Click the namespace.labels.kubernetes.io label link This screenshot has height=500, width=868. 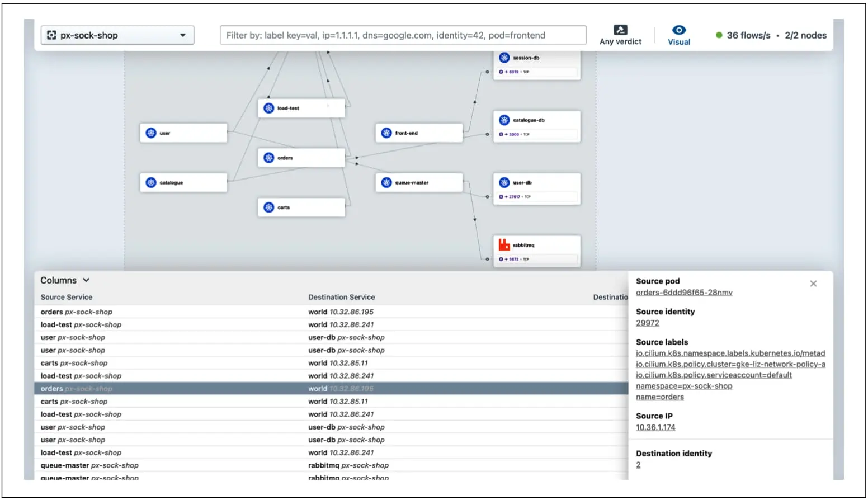[x=730, y=353]
